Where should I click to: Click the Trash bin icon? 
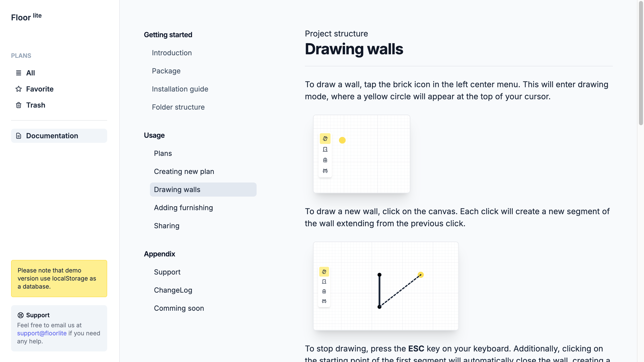coord(19,105)
